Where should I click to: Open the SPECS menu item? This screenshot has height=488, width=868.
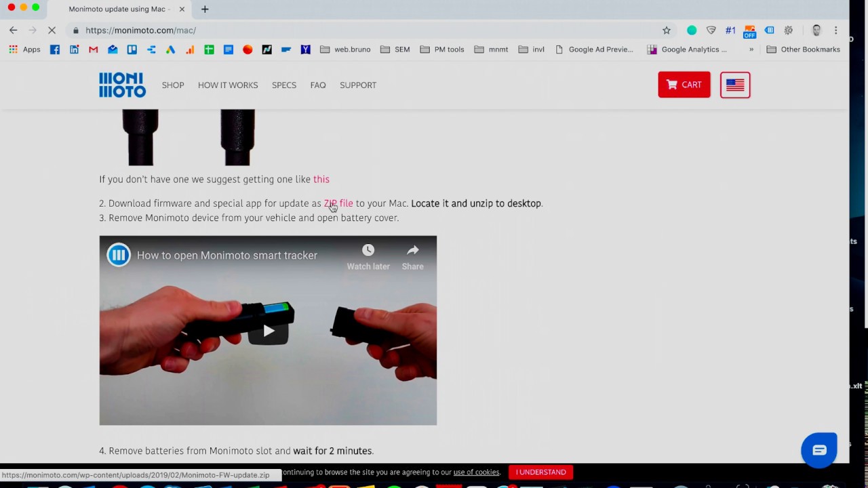pyautogui.click(x=284, y=85)
